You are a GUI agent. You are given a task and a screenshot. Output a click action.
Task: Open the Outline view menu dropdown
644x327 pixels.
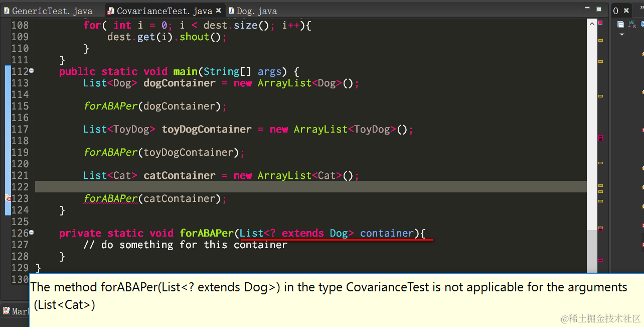[x=622, y=35]
